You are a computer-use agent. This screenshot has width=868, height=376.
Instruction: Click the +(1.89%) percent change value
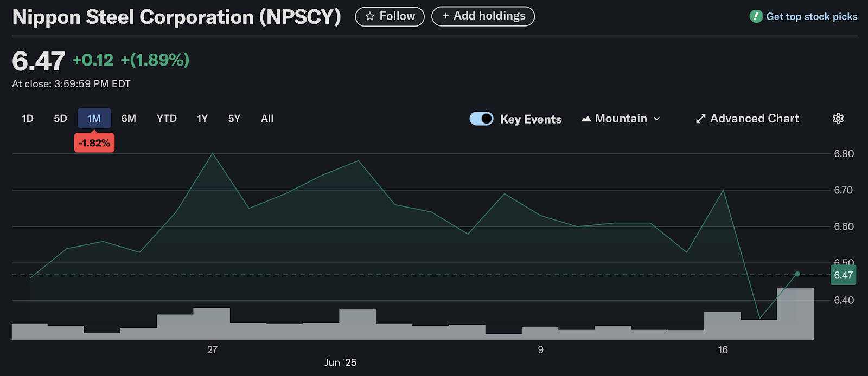(155, 60)
